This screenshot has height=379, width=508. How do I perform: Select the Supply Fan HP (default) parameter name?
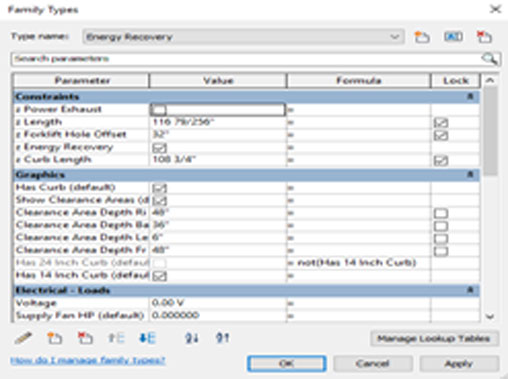pyautogui.click(x=81, y=315)
